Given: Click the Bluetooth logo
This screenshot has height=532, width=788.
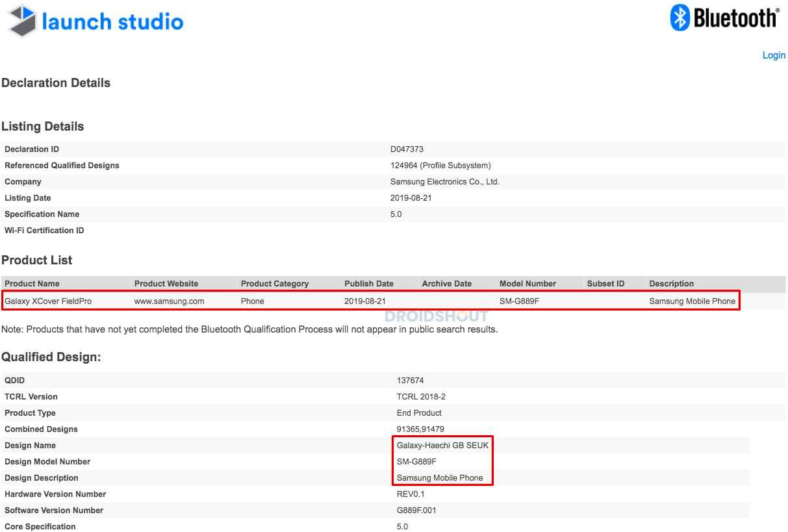Looking at the screenshot, I should coord(724,18).
